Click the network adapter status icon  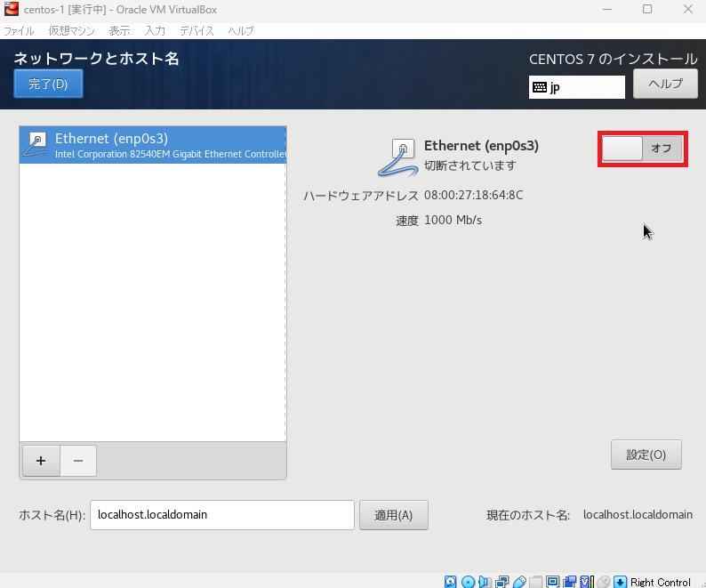click(502, 582)
